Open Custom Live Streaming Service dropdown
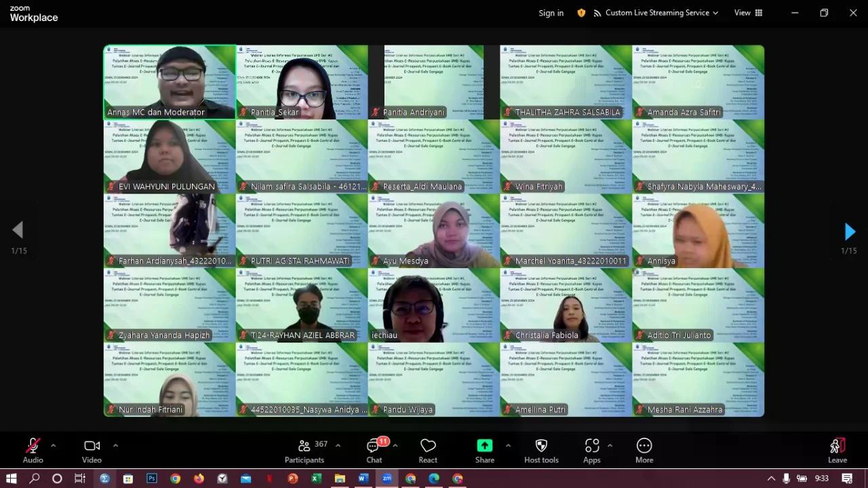868x488 pixels. click(656, 13)
